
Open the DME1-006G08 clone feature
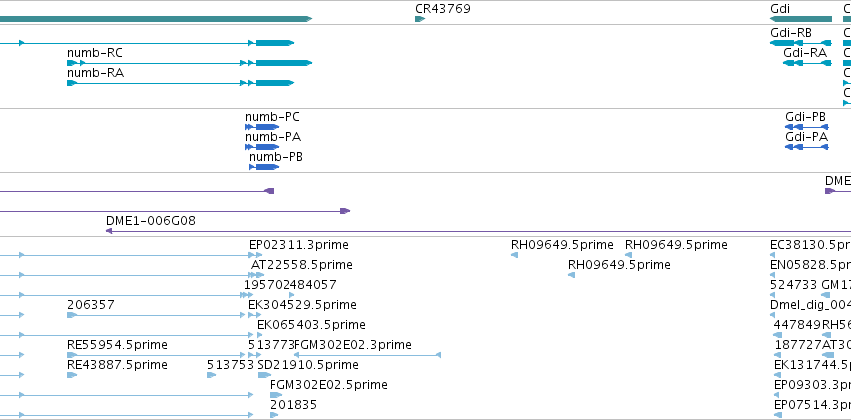[x=478, y=231]
